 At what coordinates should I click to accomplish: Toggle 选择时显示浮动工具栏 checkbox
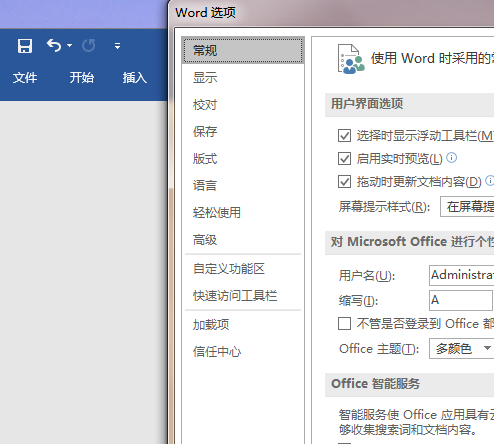click(344, 136)
